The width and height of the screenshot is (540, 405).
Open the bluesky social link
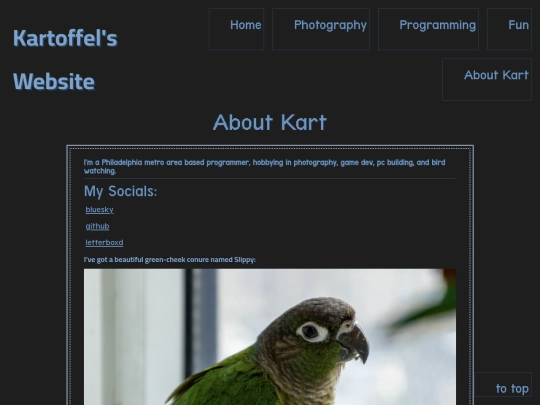click(100, 210)
